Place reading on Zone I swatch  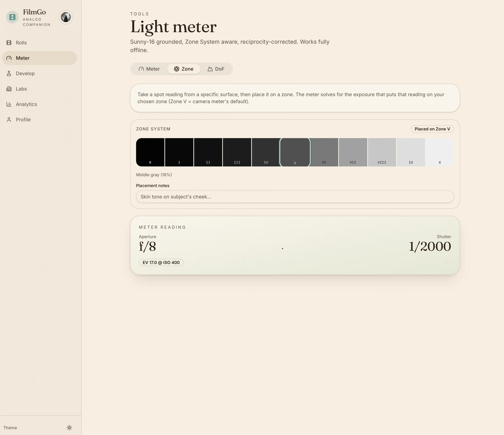179,152
